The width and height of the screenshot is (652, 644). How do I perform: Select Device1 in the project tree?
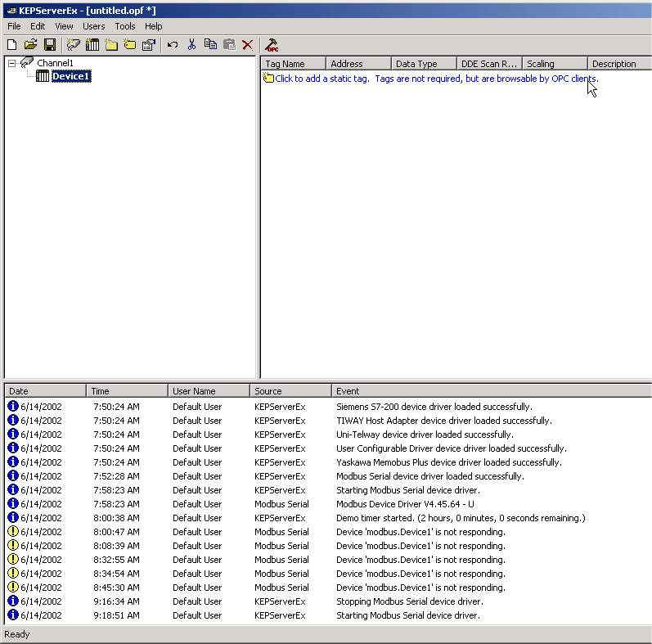(x=70, y=77)
